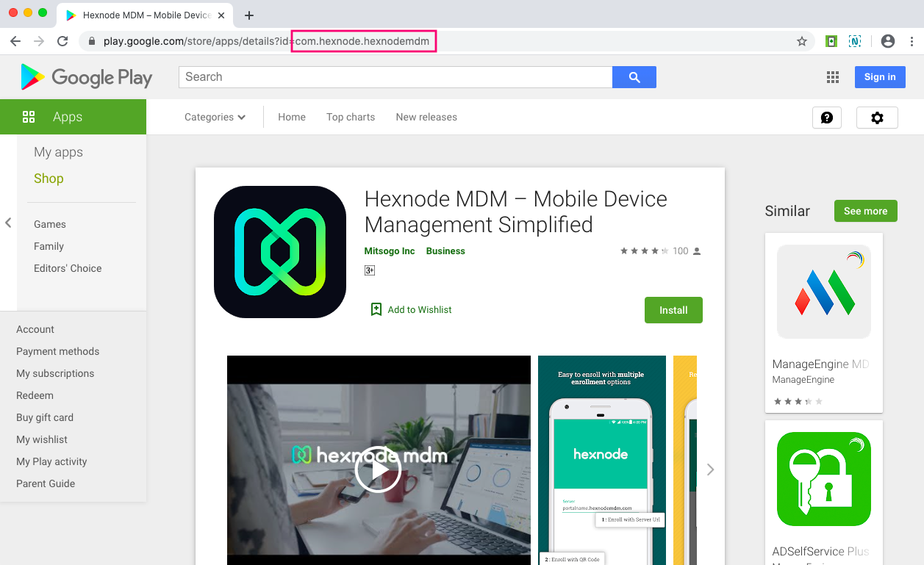Open My Play activity
This screenshot has width=924, height=565.
click(51, 461)
